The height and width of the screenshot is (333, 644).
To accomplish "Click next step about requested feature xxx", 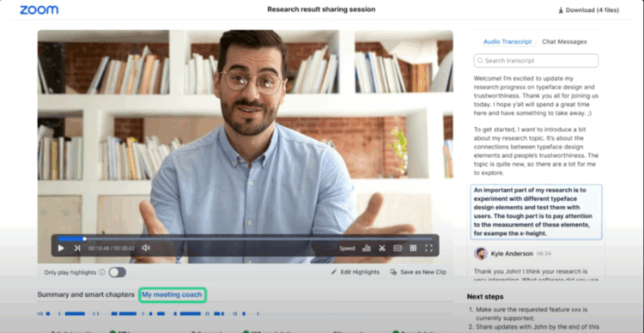I will [532, 313].
